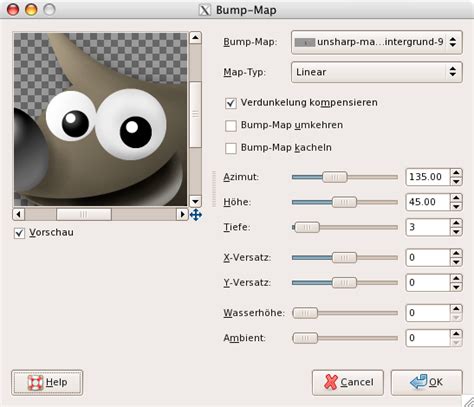Uncheck the Vorschau preview checkbox
The height and width of the screenshot is (407, 474).
coord(19,233)
